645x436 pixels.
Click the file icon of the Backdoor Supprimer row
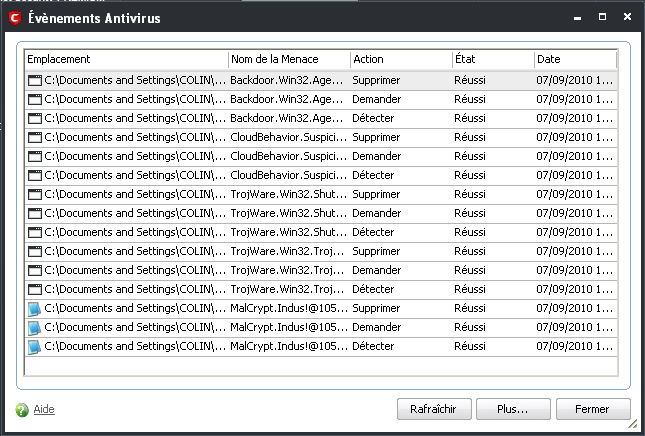[35, 80]
